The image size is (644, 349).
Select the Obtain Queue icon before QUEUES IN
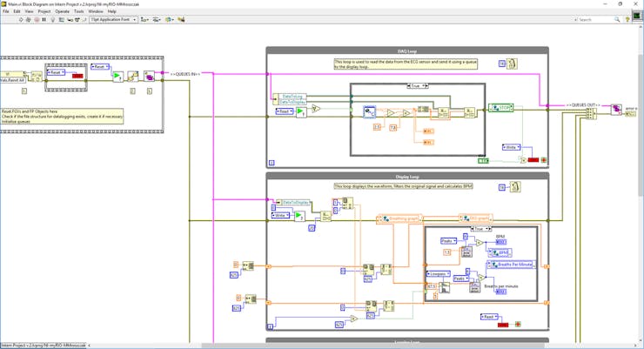[150, 76]
